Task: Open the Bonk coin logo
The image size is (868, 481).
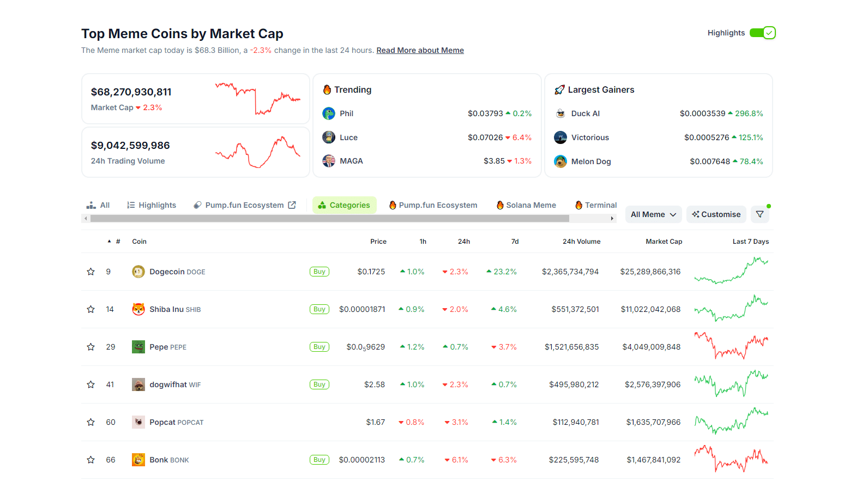Action: (x=138, y=460)
